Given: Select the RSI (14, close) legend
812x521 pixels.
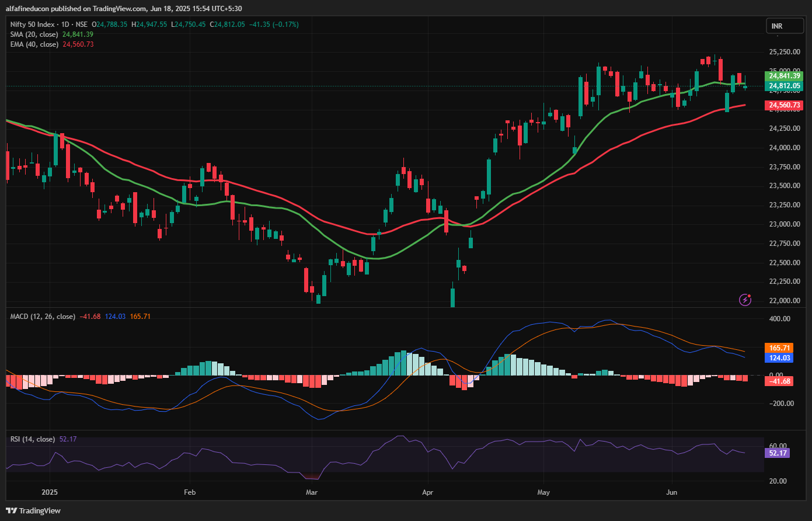Looking at the screenshot, I should coord(33,439).
